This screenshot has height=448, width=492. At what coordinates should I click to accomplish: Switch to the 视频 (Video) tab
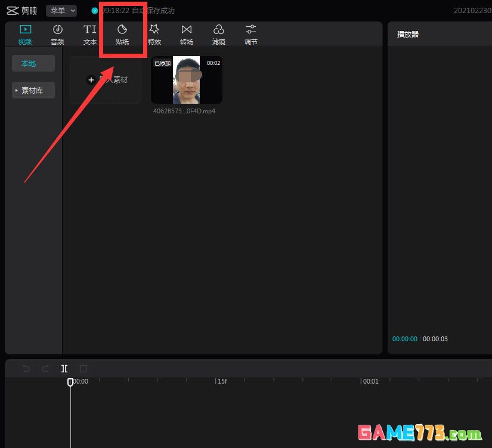coord(25,35)
